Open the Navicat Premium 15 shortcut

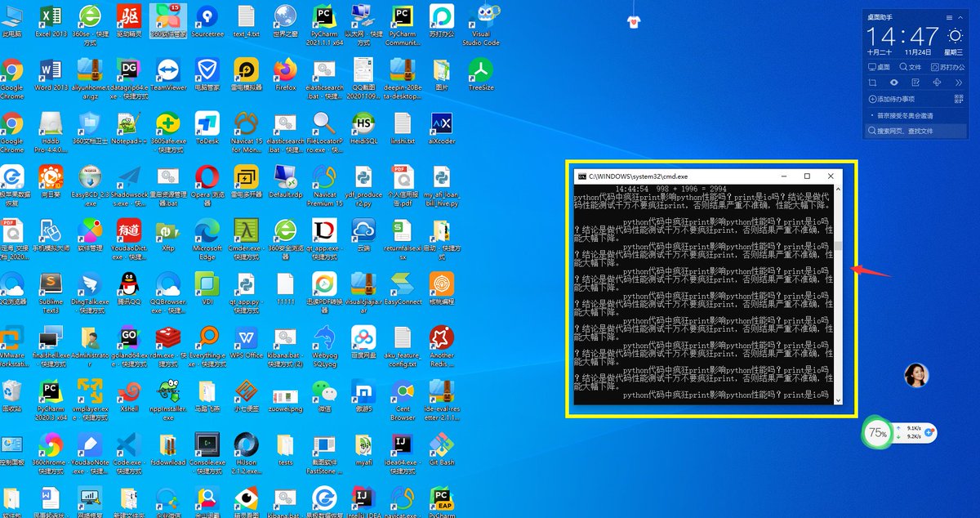pyautogui.click(x=324, y=185)
